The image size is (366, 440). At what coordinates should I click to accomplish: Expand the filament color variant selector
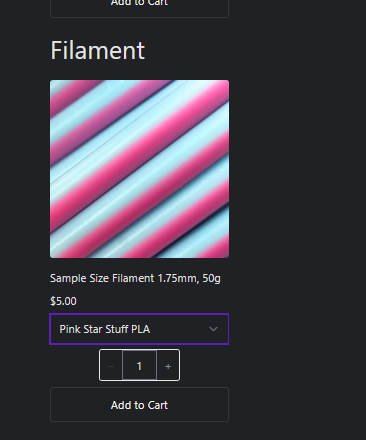click(139, 329)
